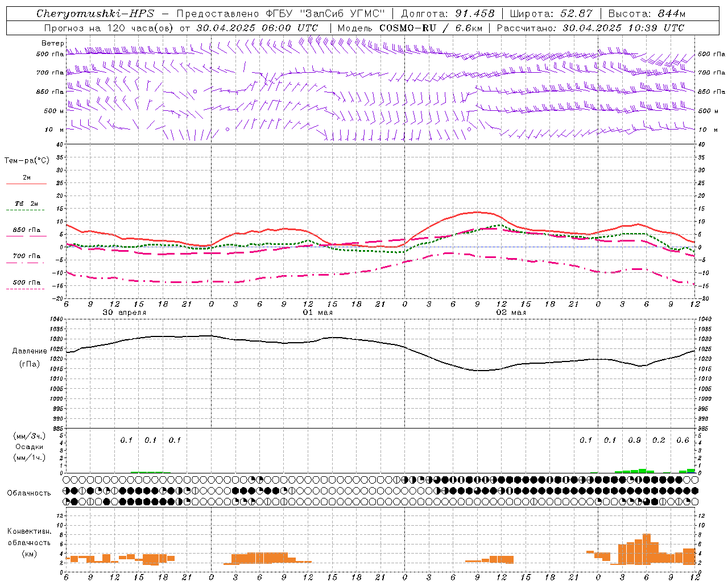
Task: Click the Долгота: 91.458 value
Action: click(x=448, y=14)
